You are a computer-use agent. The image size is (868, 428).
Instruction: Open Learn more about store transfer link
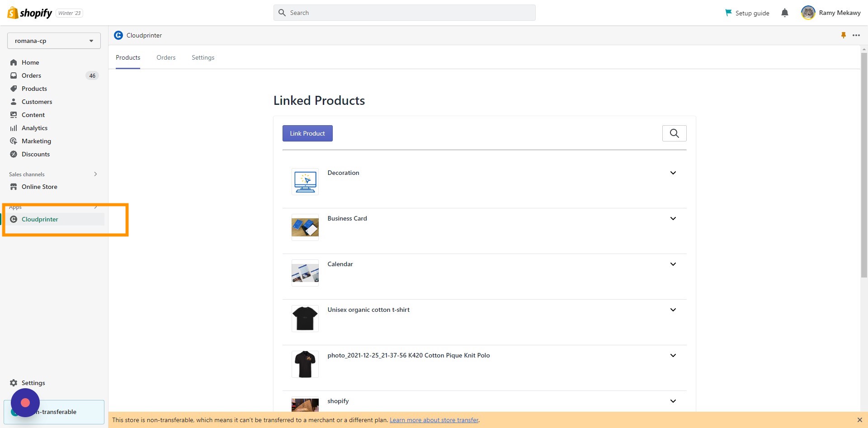(x=434, y=420)
